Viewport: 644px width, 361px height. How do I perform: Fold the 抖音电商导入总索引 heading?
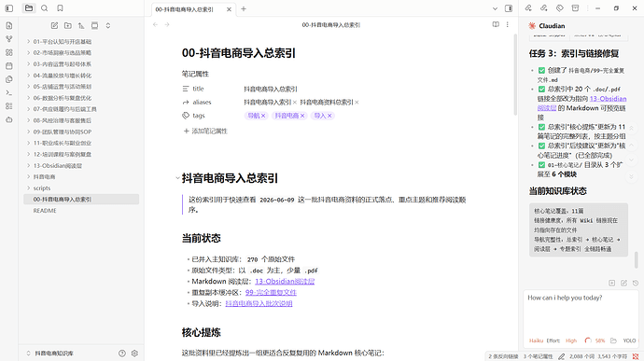pyautogui.click(x=177, y=178)
